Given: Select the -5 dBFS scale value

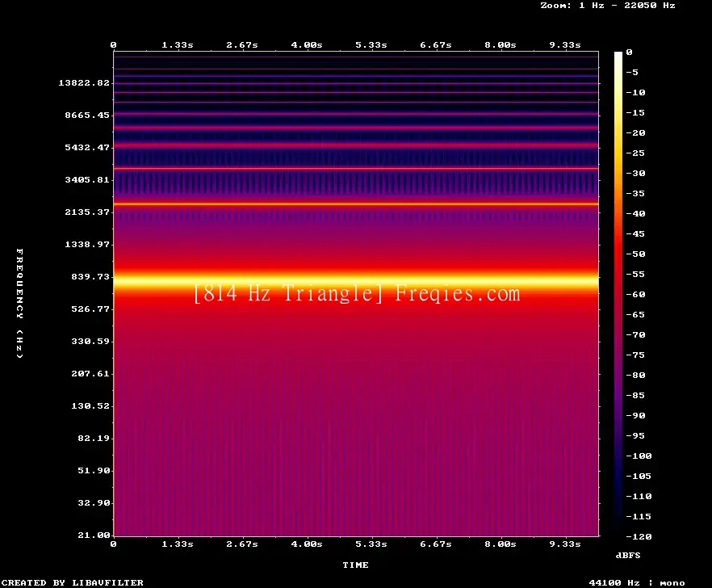Looking at the screenshot, I should 632,72.
